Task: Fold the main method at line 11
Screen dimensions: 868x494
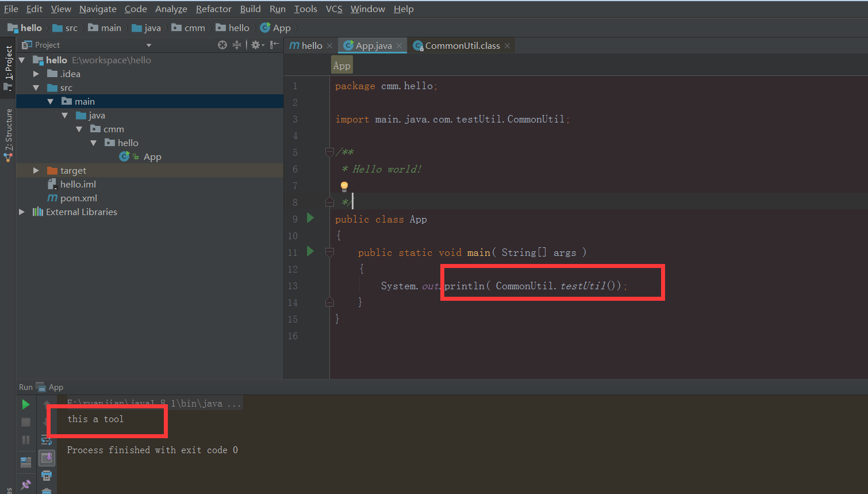Action: (x=329, y=252)
